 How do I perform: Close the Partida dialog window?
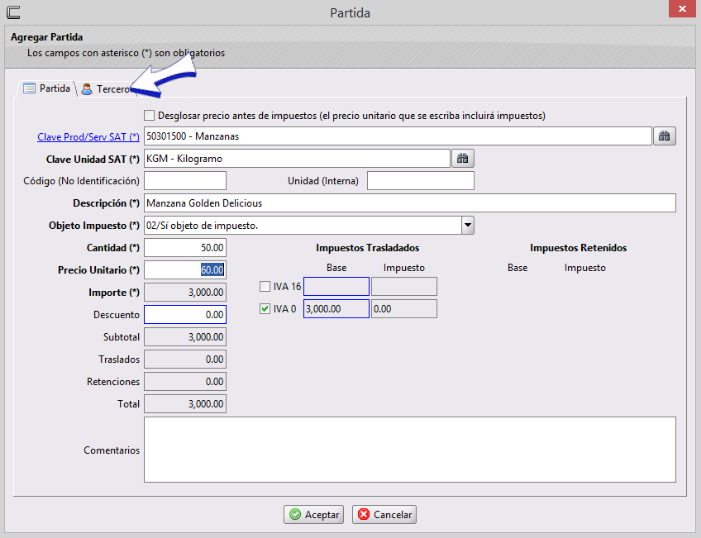[x=682, y=8]
